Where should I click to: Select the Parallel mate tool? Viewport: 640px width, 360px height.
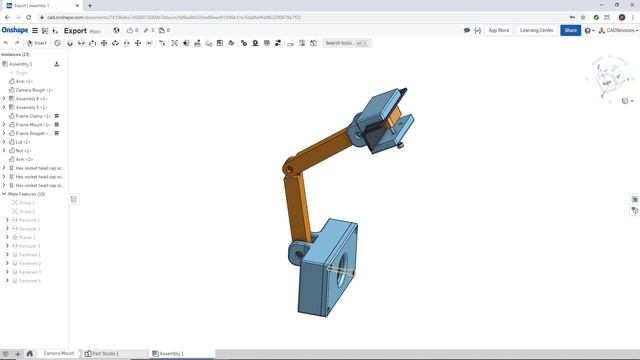point(149,43)
